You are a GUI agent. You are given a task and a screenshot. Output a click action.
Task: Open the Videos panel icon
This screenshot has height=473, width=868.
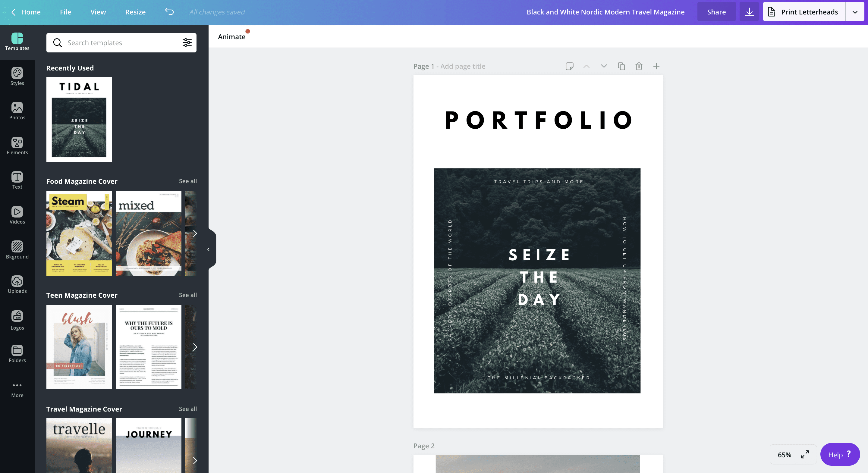pos(17,216)
